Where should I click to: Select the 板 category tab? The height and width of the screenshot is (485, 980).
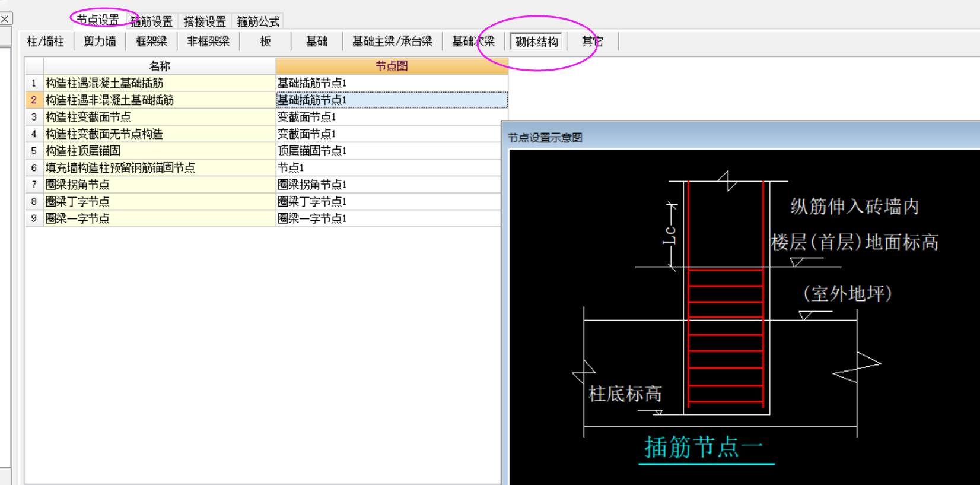(x=265, y=42)
